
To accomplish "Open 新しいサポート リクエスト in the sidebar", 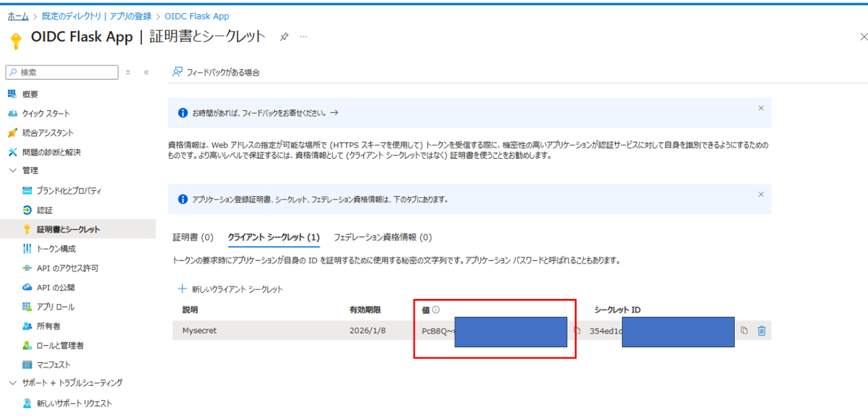I will [74, 403].
